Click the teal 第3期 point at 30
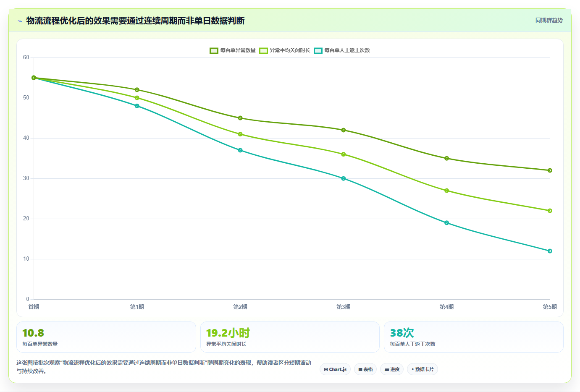The height and width of the screenshot is (392, 580). click(344, 178)
